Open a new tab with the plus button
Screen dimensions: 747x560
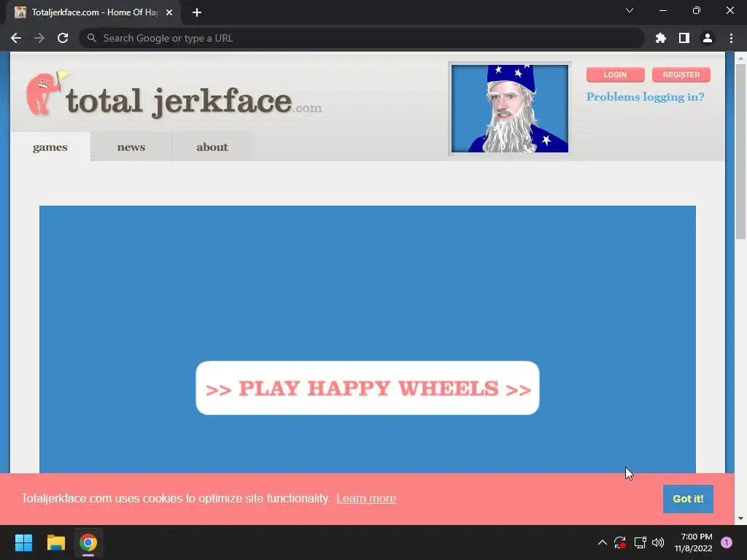pyautogui.click(x=197, y=12)
